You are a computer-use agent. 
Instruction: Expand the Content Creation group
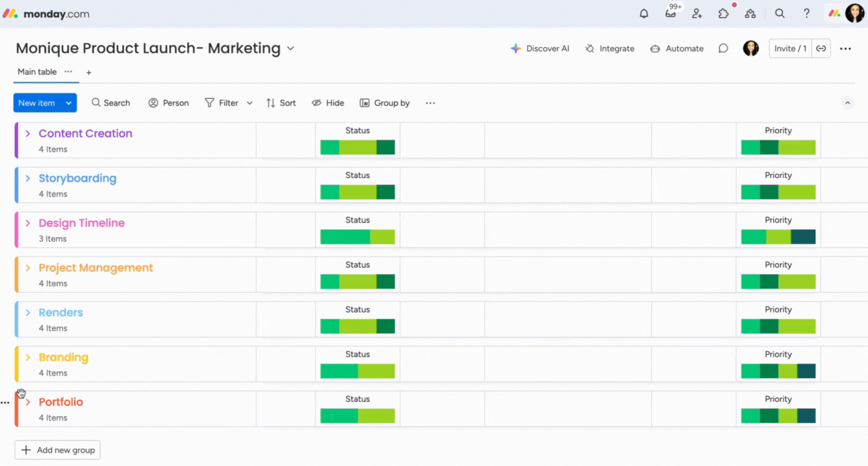(28, 134)
